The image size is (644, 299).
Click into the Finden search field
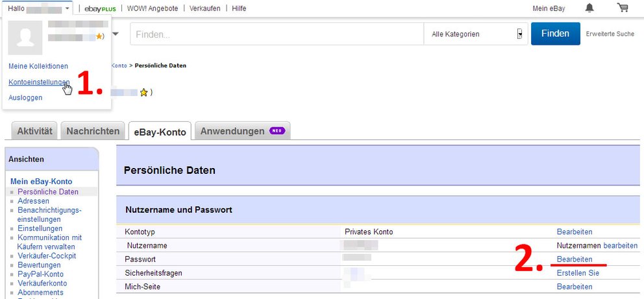pos(277,34)
